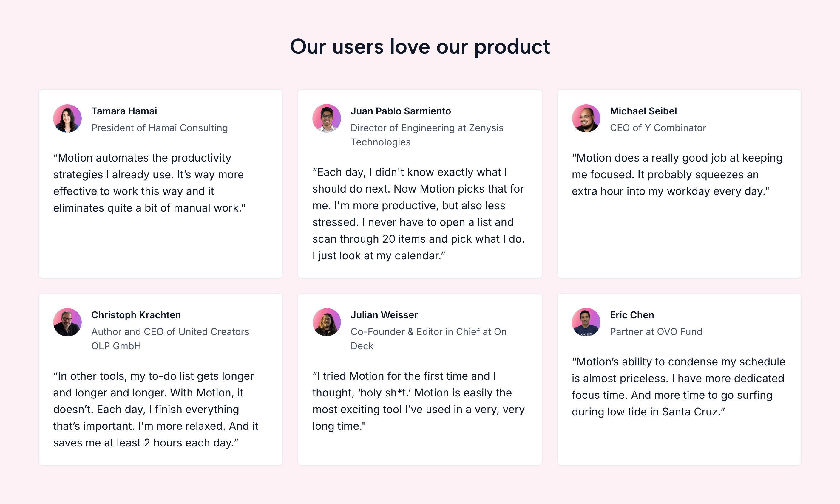840x504 pixels.
Task: Click Michael Seibel's profile picture
Action: pos(586,119)
